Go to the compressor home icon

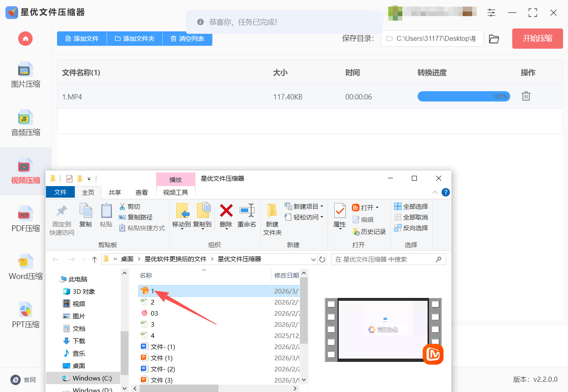pos(25,39)
